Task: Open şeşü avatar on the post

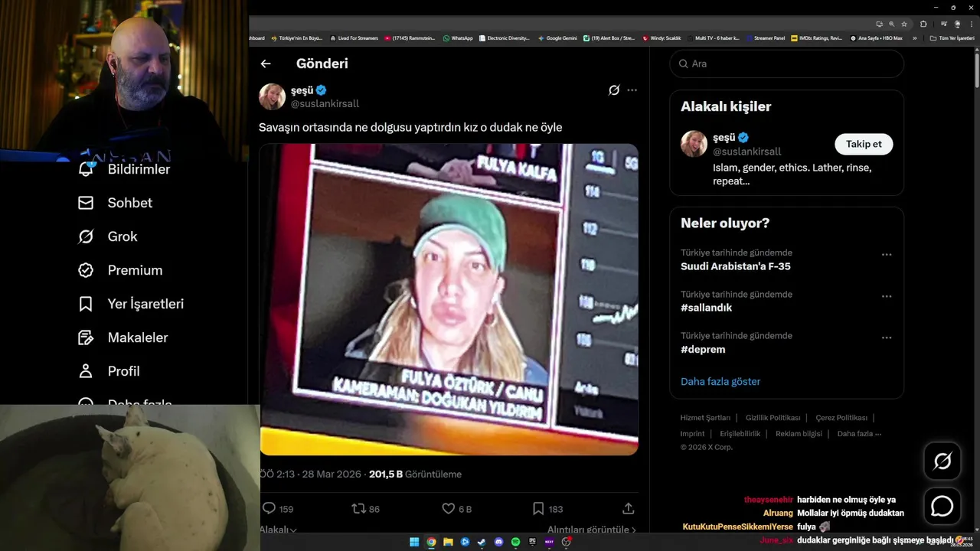Action: pyautogui.click(x=272, y=96)
